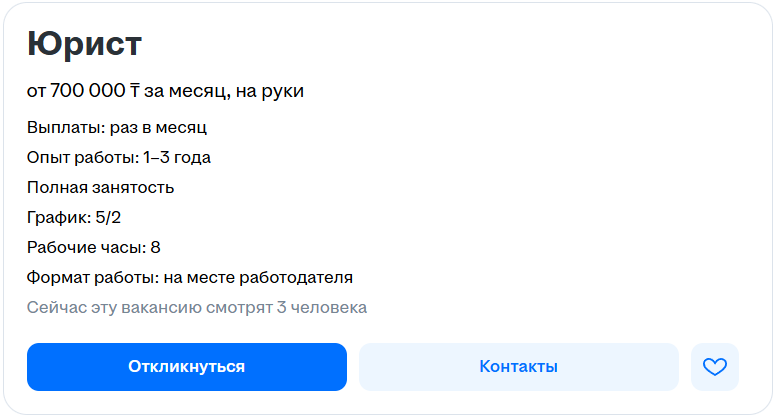Click the 'Рабочие часы' label
This screenshot has width=773, height=417.
87,247
